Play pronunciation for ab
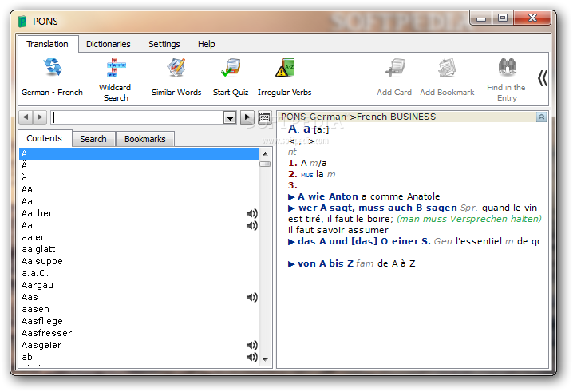This screenshot has width=573, height=392. pos(251,357)
